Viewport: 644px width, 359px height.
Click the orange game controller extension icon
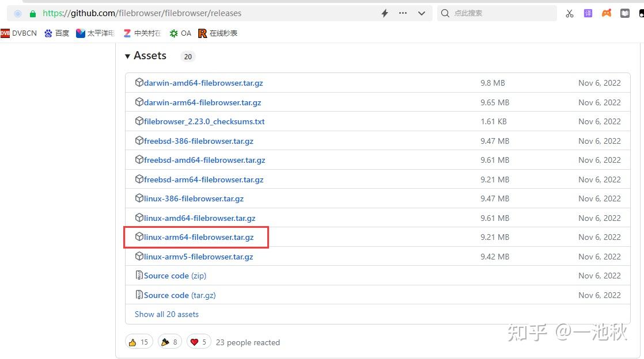607,13
